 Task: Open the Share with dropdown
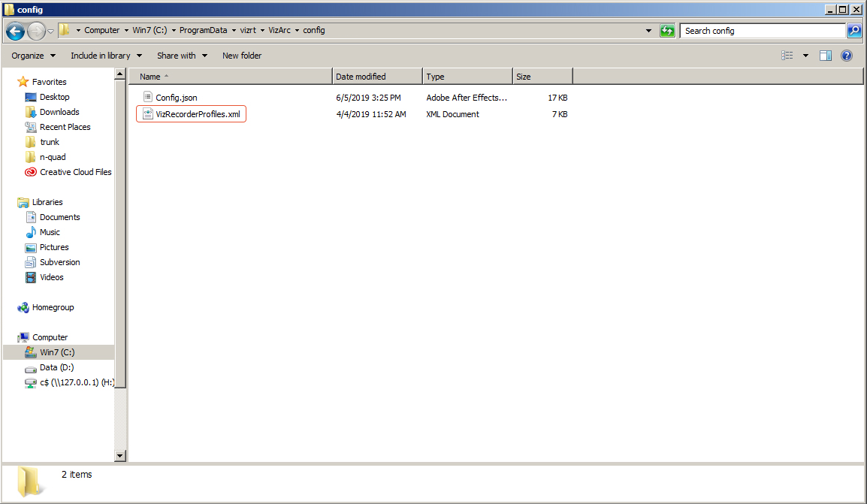tap(182, 56)
